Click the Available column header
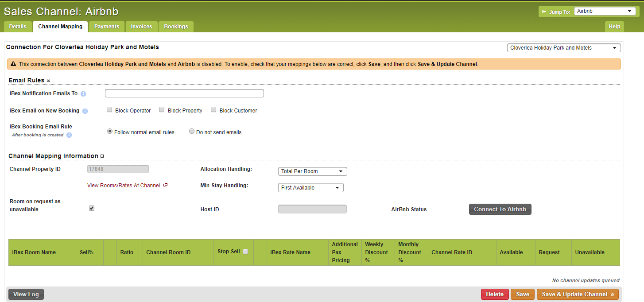The width and height of the screenshot is (644, 302). [516, 252]
